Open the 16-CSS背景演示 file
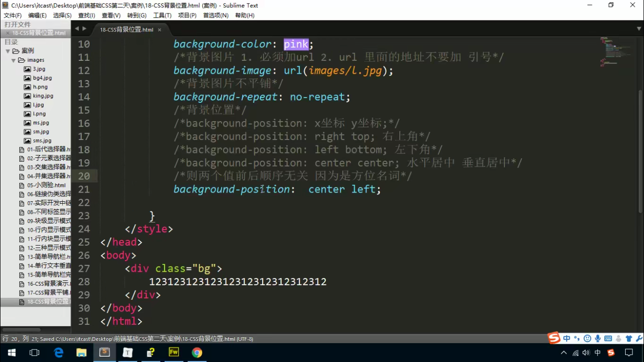The width and height of the screenshot is (644, 362). point(49,284)
